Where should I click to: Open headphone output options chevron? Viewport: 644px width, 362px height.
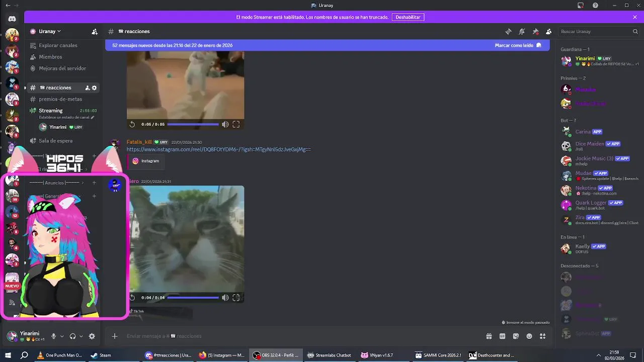(81, 336)
